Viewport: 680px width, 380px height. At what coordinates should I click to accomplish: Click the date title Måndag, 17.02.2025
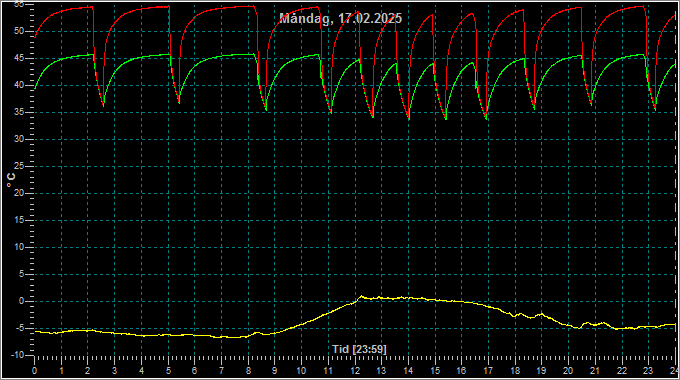point(340,19)
